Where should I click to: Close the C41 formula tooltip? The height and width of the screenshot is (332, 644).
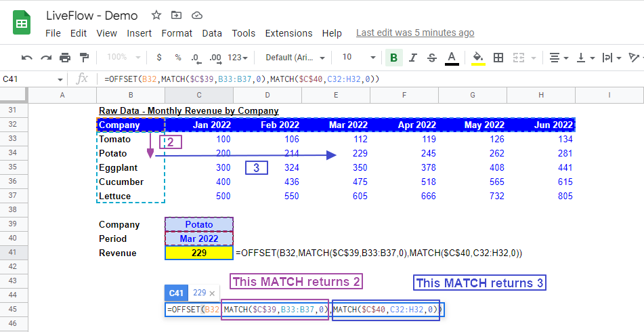(212, 293)
